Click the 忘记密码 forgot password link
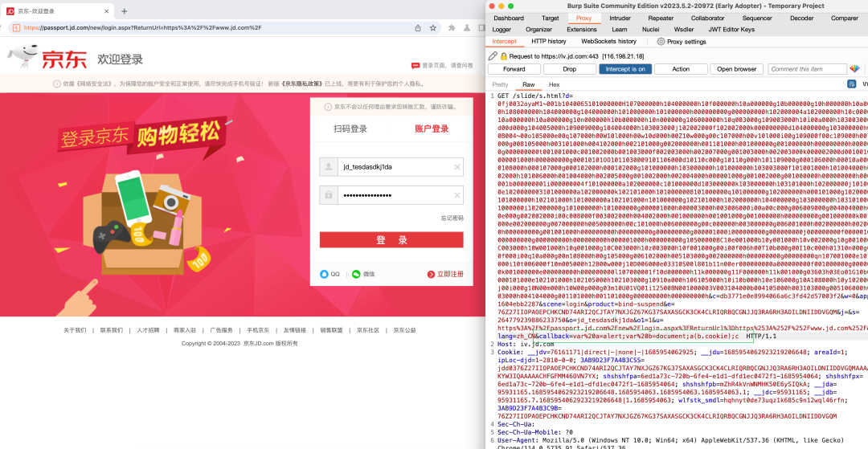The image size is (868, 449). click(452, 218)
